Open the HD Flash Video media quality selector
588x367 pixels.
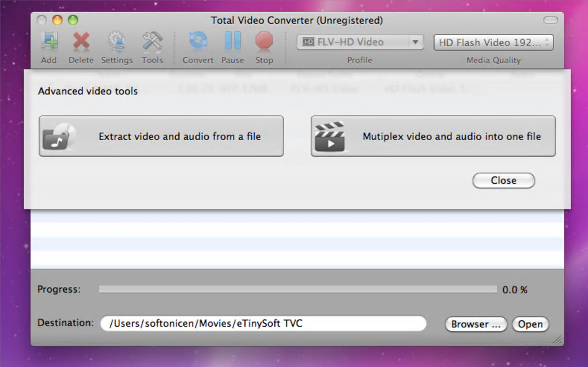[493, 43]
